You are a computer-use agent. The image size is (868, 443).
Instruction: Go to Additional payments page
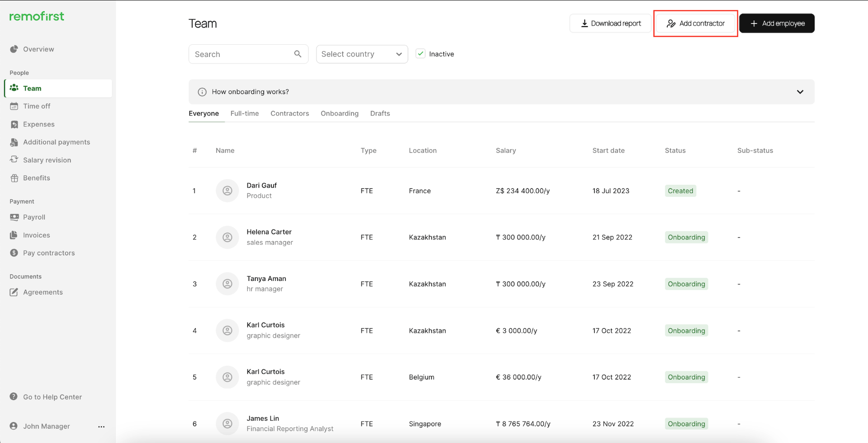click(x=57, y=142)
